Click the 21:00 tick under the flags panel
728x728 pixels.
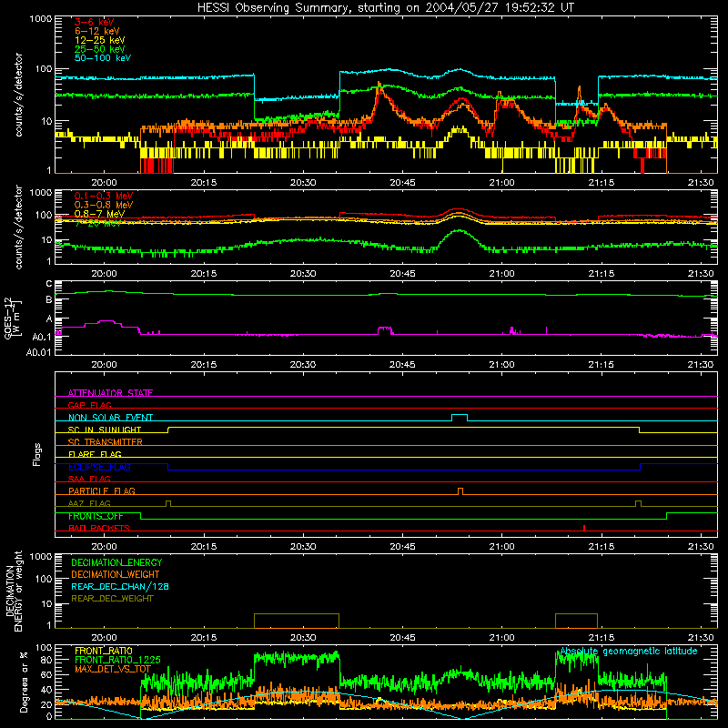(502, 547)
